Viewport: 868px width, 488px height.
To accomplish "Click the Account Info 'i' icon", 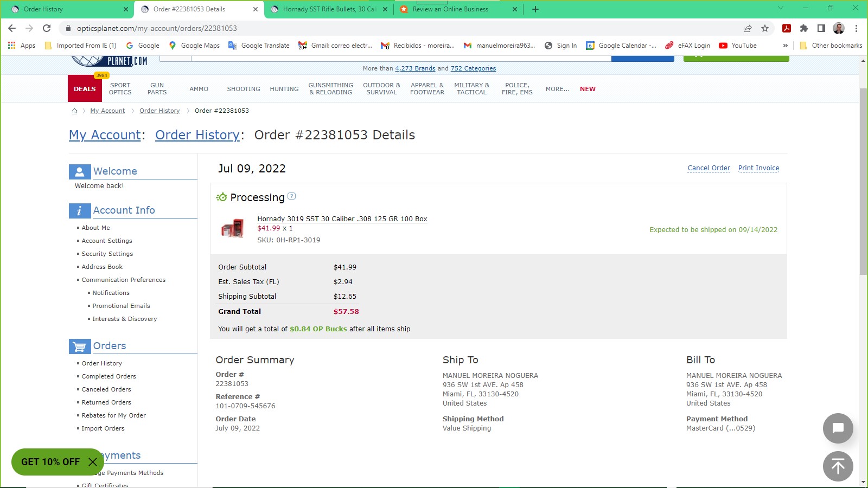I will pos(79,210).
